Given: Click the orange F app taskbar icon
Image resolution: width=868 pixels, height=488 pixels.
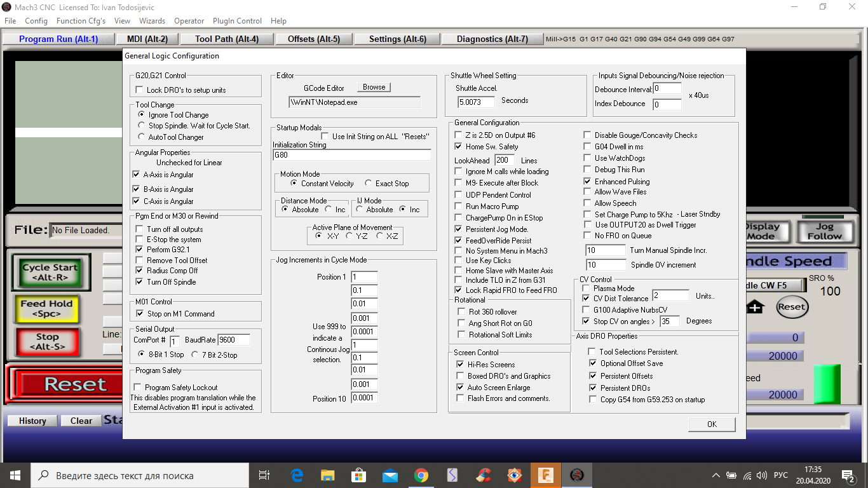Looking at the screenshot, I should (546, 475).
